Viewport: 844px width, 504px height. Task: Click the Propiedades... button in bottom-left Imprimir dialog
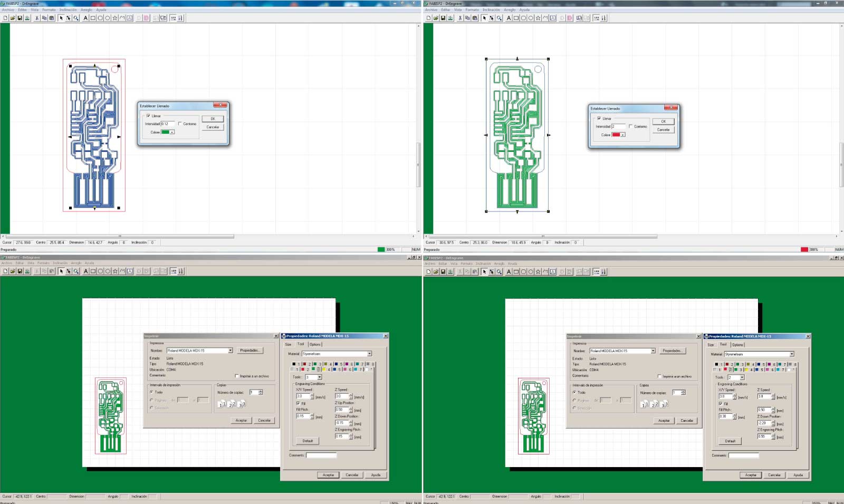pos(250,351)
